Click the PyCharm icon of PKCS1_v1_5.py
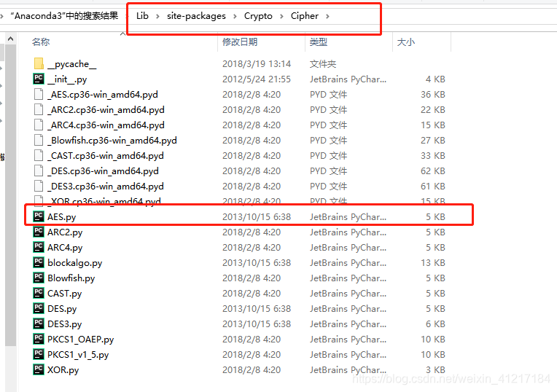This screenshot has width=557, height=392. (x=39, y=354)
